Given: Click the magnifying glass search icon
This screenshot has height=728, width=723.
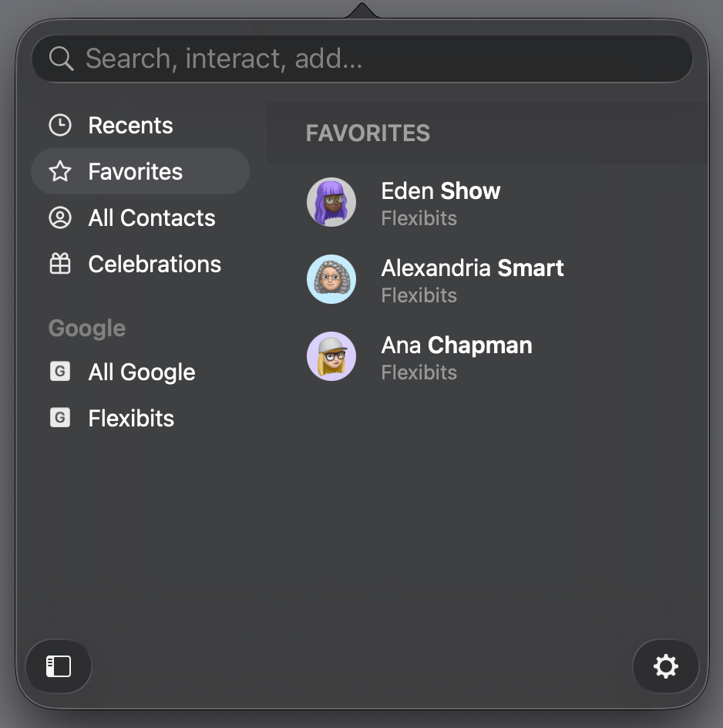Looking at the screenshot, I should click(61, 59).
